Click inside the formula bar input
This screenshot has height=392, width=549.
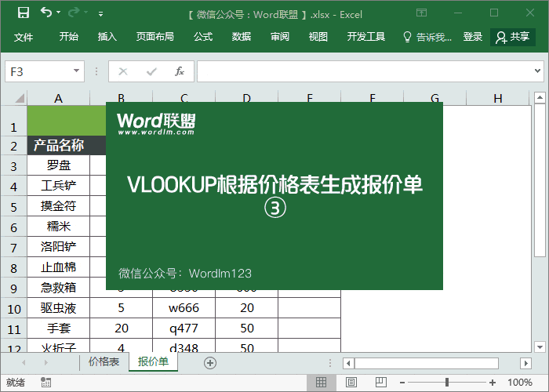pos(364,71)
